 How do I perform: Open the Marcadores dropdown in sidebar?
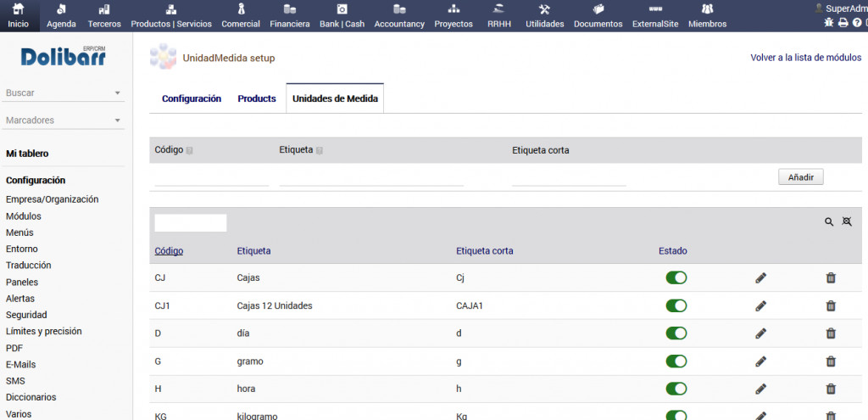point(117,120)
